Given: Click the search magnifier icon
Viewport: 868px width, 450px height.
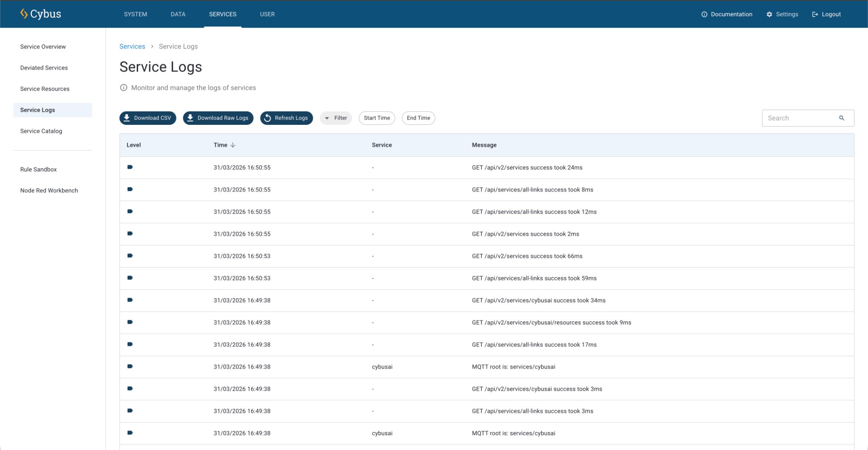Looking at the screenshot, I should pyautogui.click(x=842, y=118).
